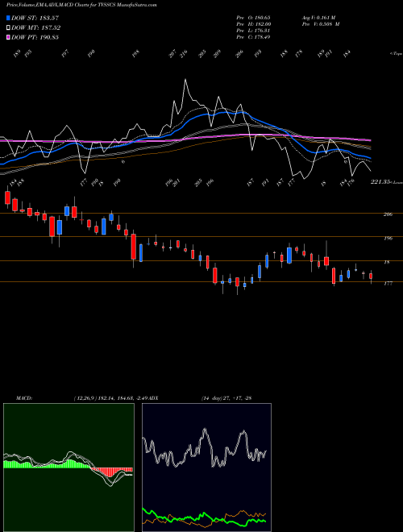The height and width of the screenshot is (532, 403).
Task: Click the 216 peak label above chart
Action: point(184,54)
